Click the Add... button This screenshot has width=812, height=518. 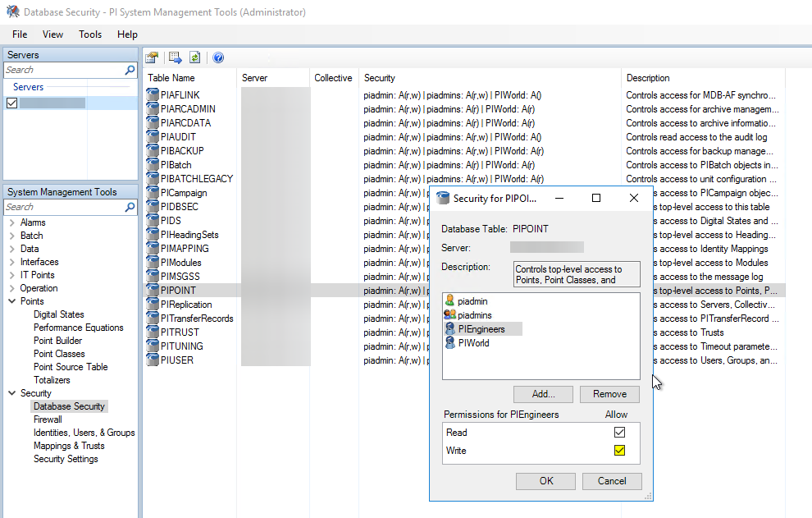coord(543,394)
